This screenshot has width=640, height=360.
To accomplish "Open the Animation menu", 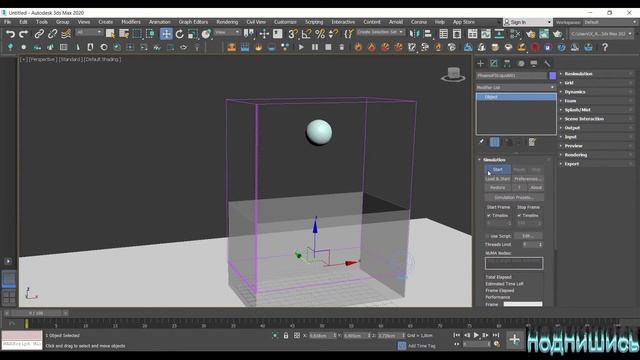I will click(160, 22).
